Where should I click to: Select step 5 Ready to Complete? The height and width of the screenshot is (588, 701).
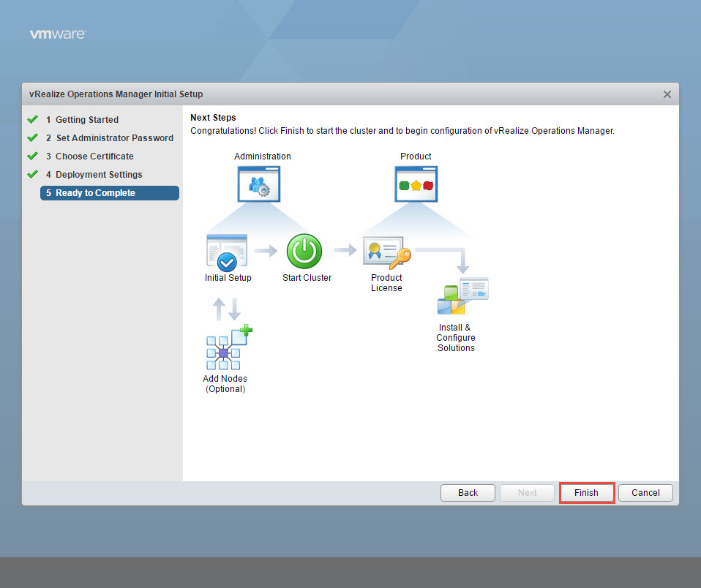(95, 193)
